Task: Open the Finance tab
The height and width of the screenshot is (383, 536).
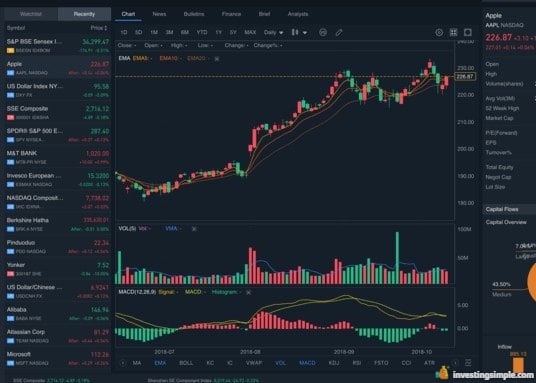Action: click(x=231, y=14)
